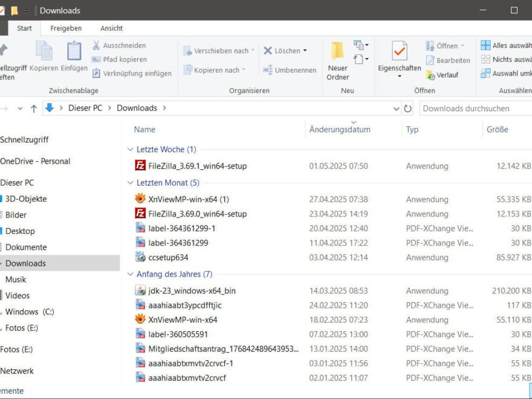This screenshot has height=399, width=532.
Task: Select Netzwerk in navigation pane
Action: (17, 371)
